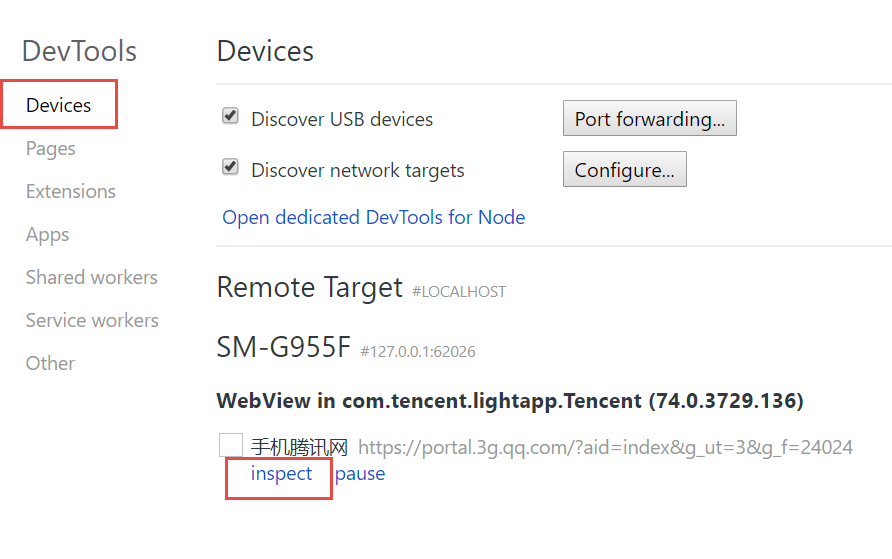The height and width of the screenshot is (559, 892).
Task: Inspect the 手机腾讯网 WebView page
Action: coord(281,473)
